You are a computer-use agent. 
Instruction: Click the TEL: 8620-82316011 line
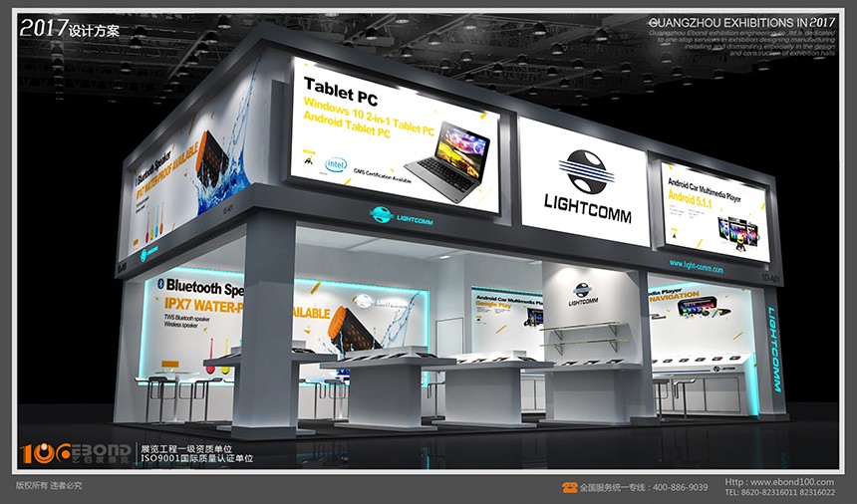pyautogui.click(x=780, y=492)
